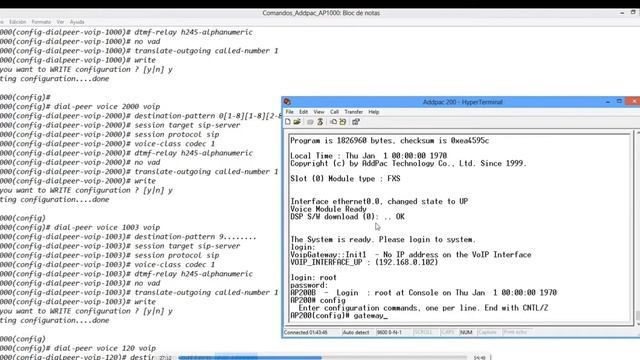Click 'dial-peer voice 2000 voip' in Notepad
Image resolution: width=640 pixels, height=360 pixels.
(x=107, y=107)
